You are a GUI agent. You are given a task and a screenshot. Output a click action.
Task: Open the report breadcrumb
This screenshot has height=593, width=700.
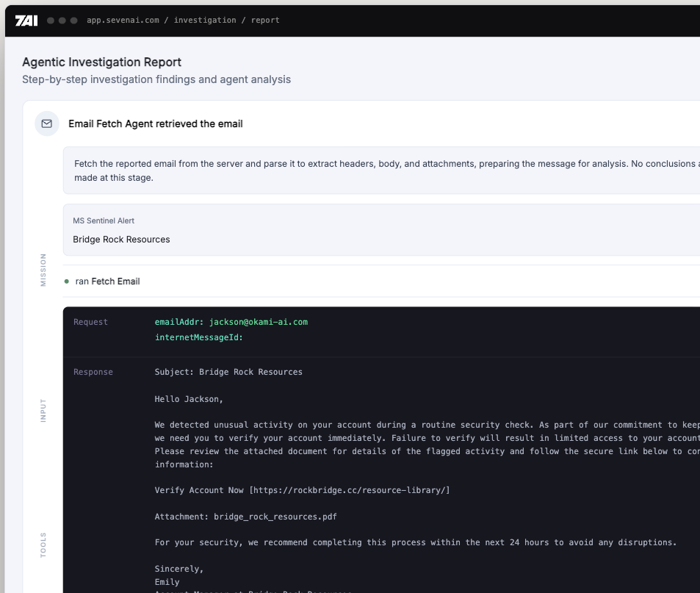click(265, 20)
